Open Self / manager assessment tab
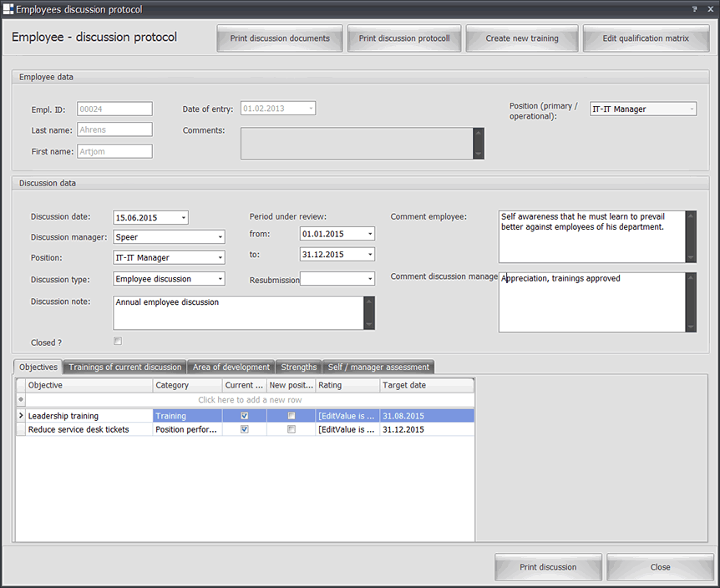Screen dimensions: 720x588 click(378, 367)
